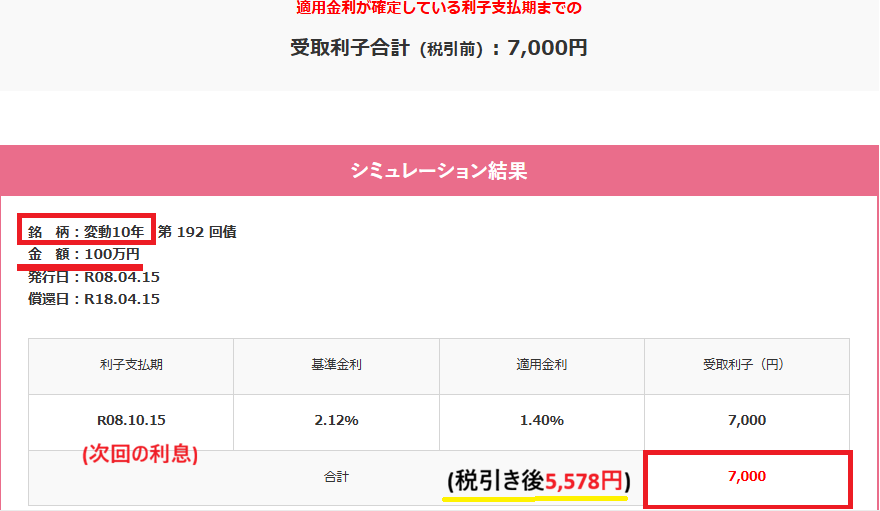880x511 pixels.
Task: Select the 受取利子合計 7,000円 summary text
Action: 439,48
